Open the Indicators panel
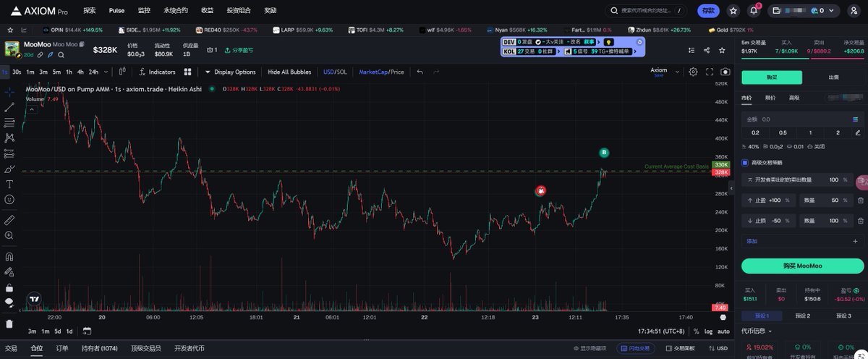The width and height of the screenshot is (868, 359). [156, 72]
